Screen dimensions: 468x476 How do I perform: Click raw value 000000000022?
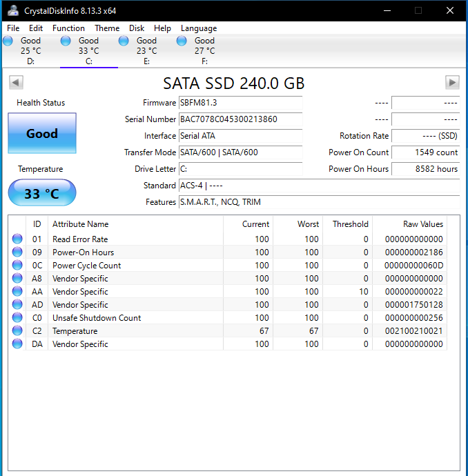[414, 291]
